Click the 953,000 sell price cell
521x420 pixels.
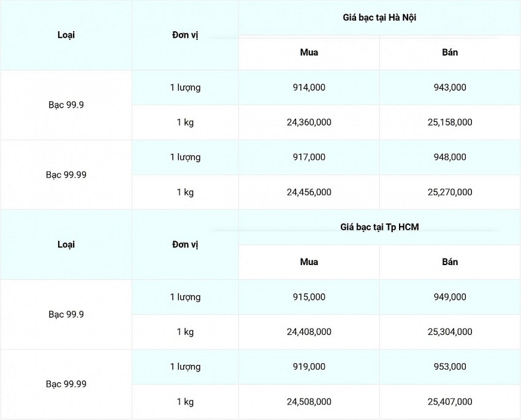click(x=450, y=367)
